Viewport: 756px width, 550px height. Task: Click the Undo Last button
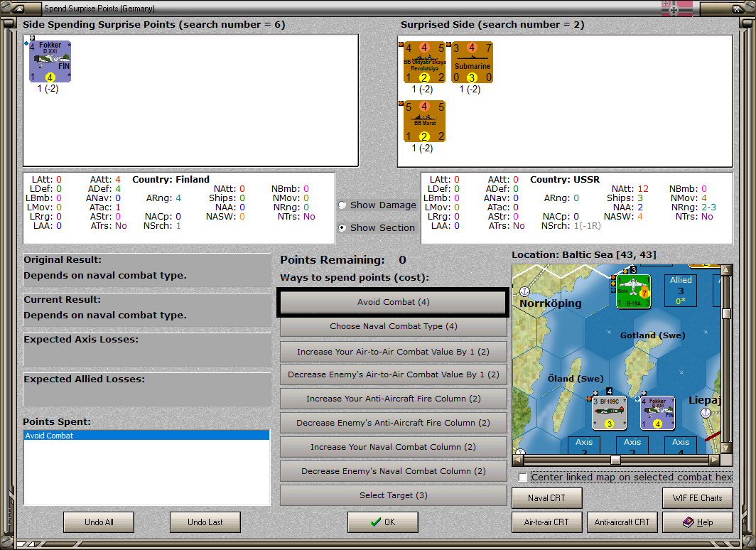[205, 522]
